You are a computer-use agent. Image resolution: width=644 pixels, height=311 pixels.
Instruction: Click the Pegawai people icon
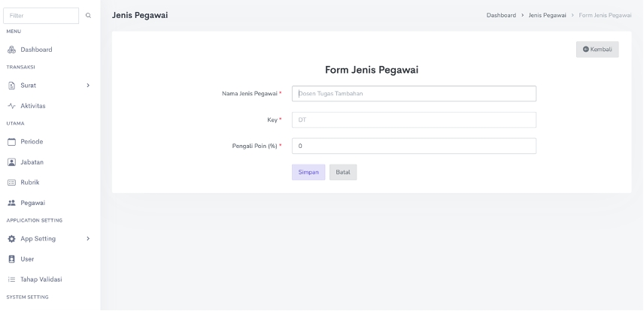12,202
